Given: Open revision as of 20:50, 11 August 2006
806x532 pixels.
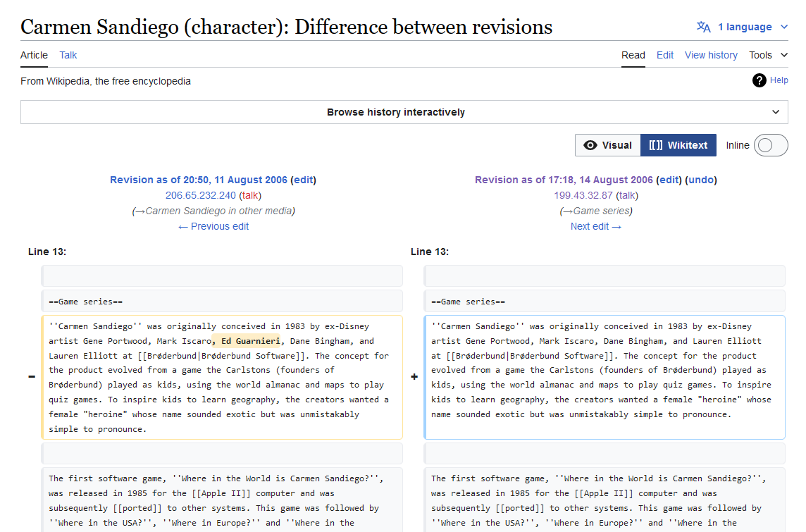Looking at the screenshot, I should 199,180.
